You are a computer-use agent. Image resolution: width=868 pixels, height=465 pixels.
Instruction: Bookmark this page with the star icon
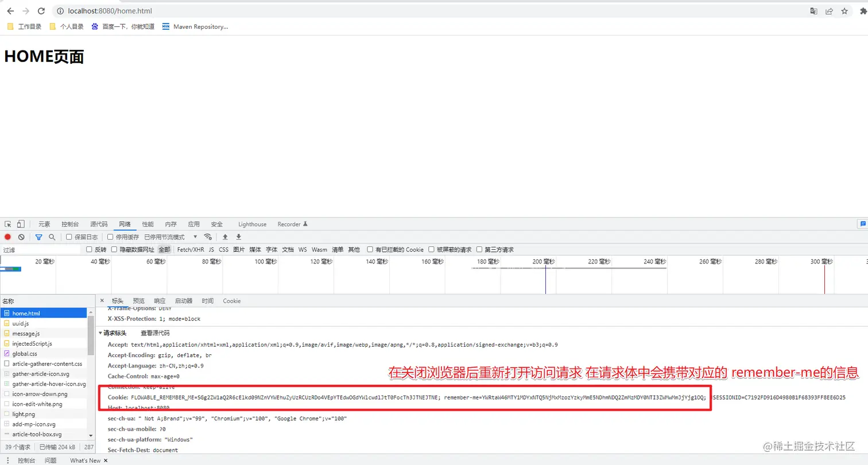(x=844, y=11)
